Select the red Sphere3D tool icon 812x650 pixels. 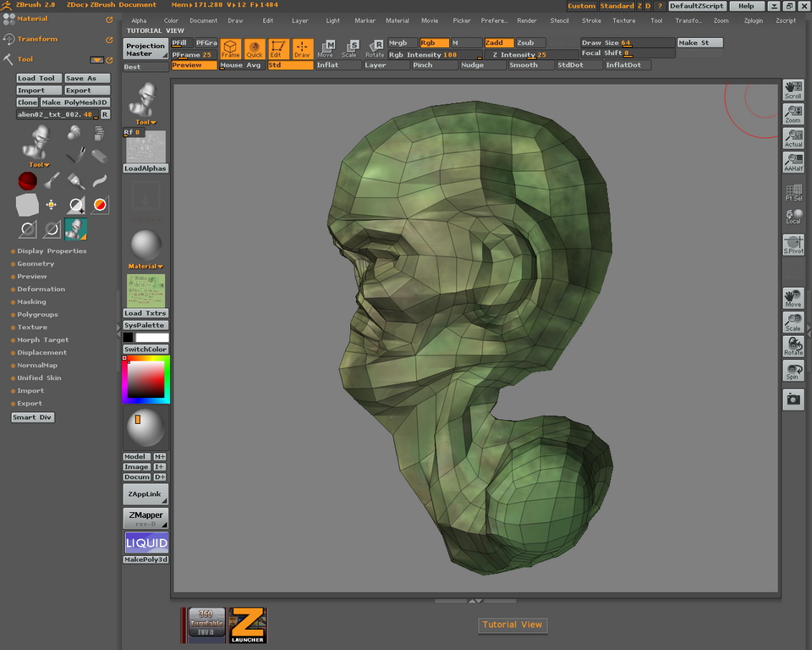coord(27,181)
